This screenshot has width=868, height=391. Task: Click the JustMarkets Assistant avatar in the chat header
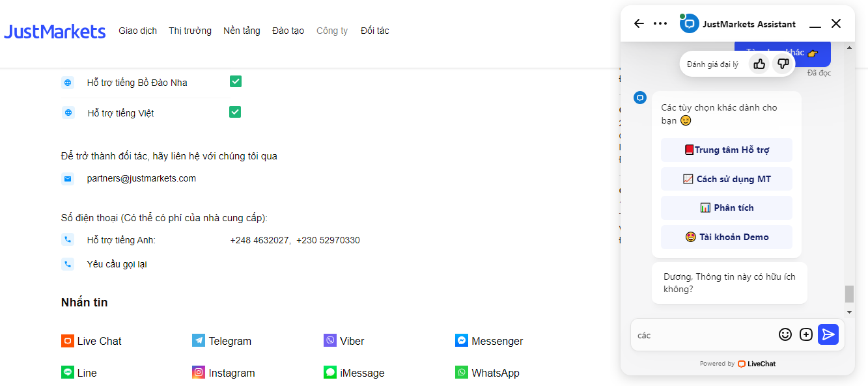(x=689, y=23)
